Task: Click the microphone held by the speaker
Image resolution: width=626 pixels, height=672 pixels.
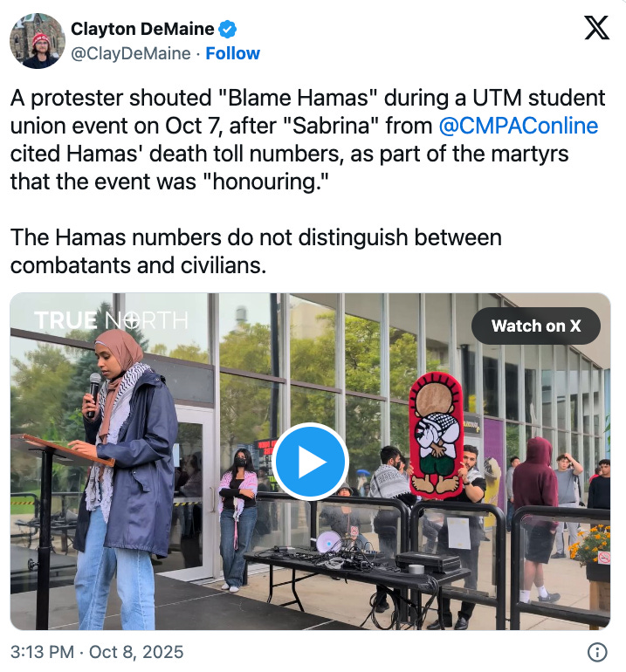Action: click(x=93, y=394)
